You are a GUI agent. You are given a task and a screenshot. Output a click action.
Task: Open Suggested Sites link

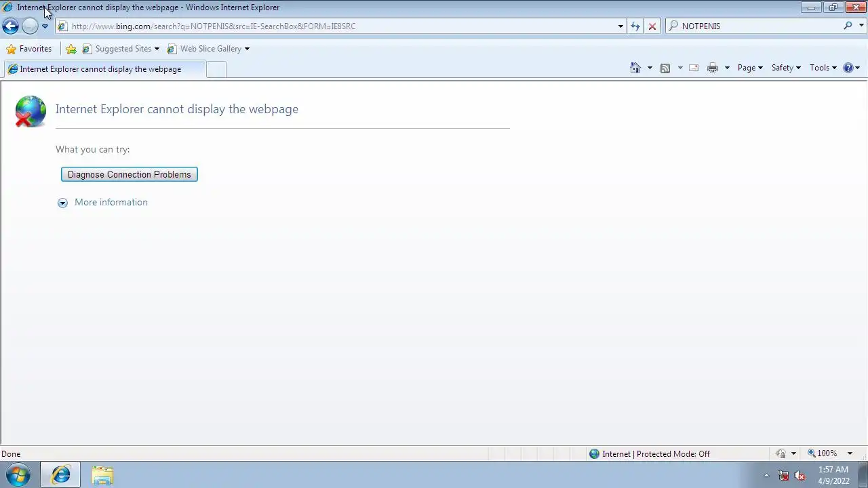pyautogui.click(x=120, y=49)
